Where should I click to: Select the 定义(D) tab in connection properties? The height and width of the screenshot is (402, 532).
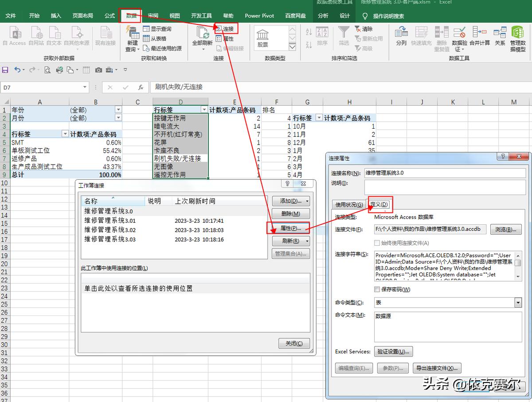tap(380, 205)
